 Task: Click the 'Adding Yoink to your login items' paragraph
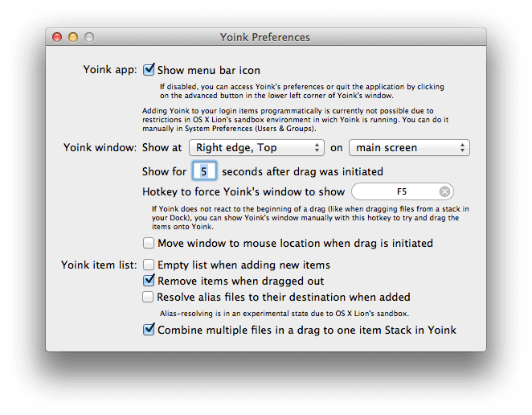pyautogui.click(x=295, y=120)
